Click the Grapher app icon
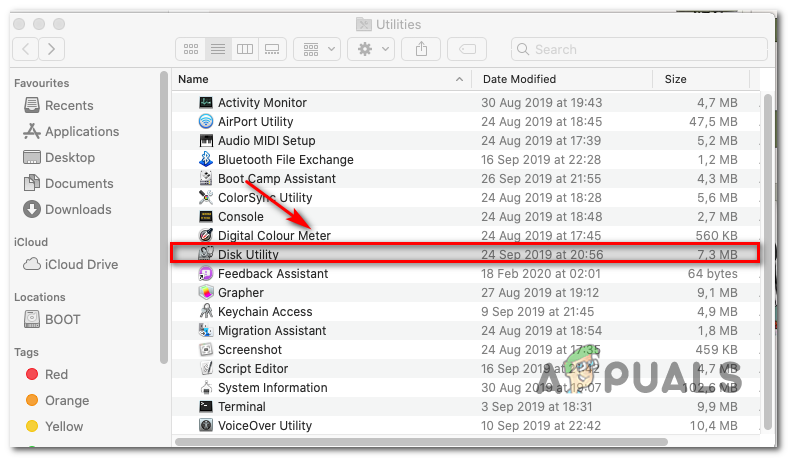Viewport: 788px width, 458px height. coord(206,293)
